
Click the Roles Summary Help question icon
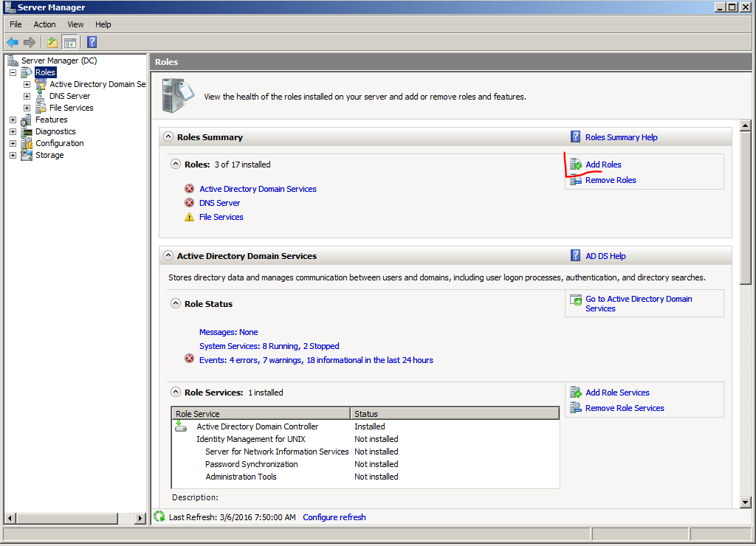coord(575,136)
